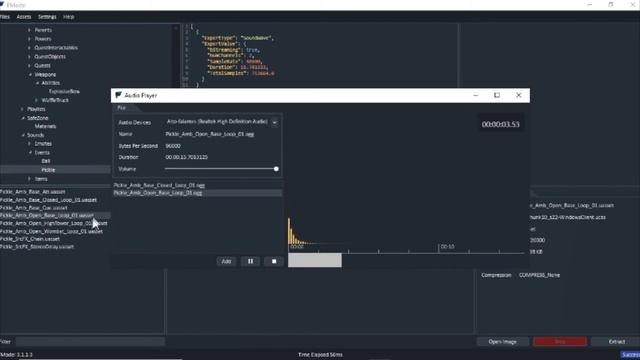
Task: Click the Duration line in JSON viewer
Action: pos(238,67)
